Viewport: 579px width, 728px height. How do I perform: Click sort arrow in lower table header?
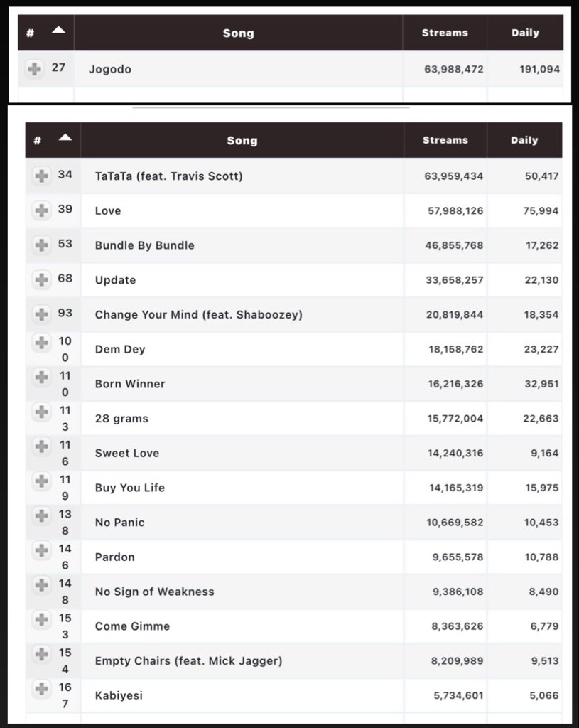pyautogui.click(x=65, y=137)
